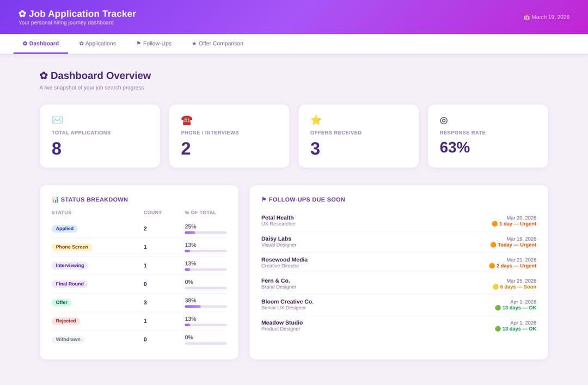Click the orange urgency dot for Rosewood Media
The width and height of the screenshot is (588, 385).
click(x=492, y=266)
